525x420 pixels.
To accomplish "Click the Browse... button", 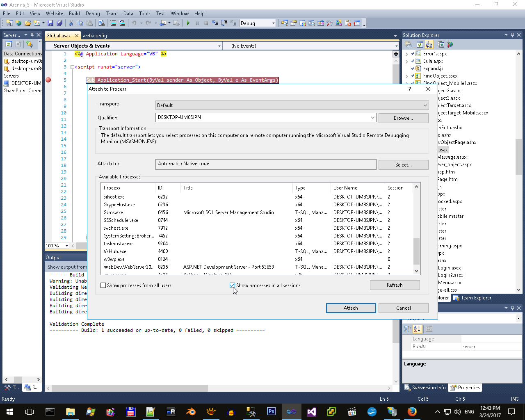I will point(404,118).
